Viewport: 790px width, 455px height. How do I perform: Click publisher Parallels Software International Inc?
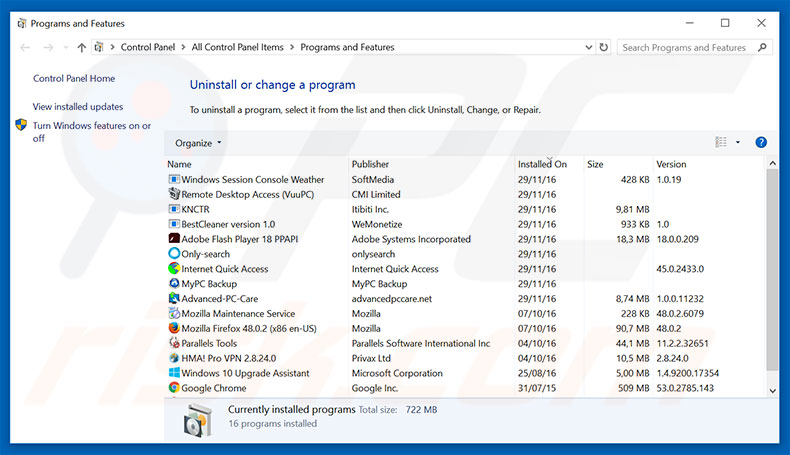421,343
